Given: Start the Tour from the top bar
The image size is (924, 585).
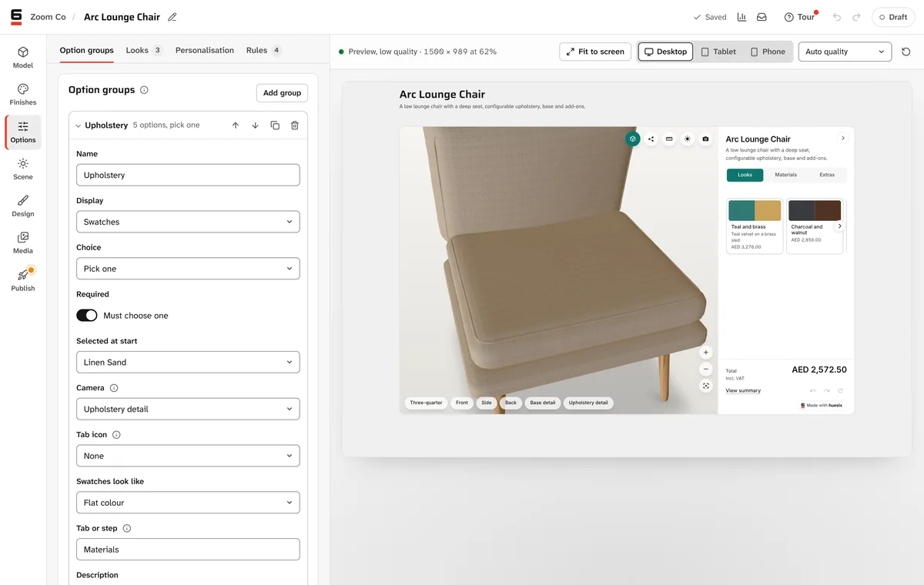Looking at the screenshot, I should click(800, 17).
